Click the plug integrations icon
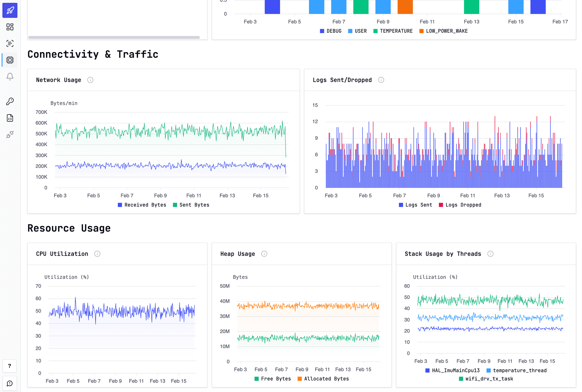Viewport: 582px width, 392px height. [10, 135]
